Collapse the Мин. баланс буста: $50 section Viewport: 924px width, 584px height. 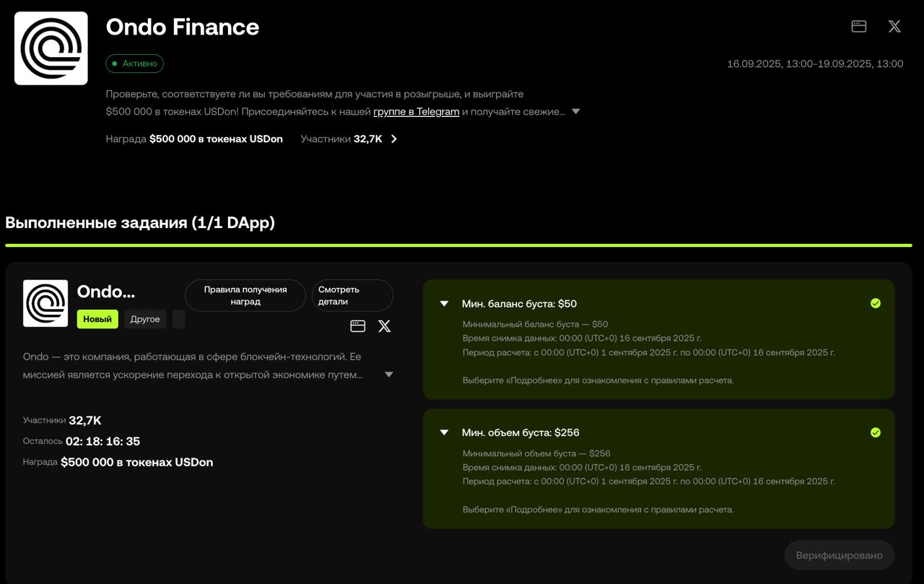pos(445,304)
